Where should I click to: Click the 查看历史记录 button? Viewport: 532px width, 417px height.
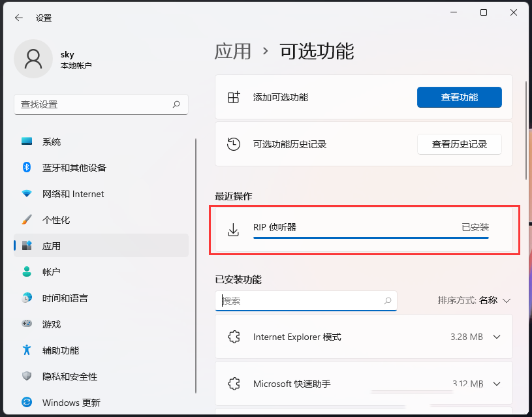click(x=459, y=144)
